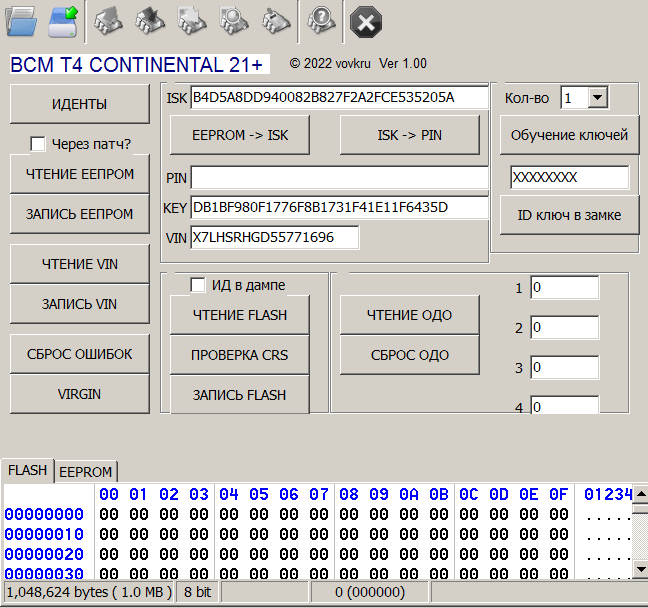648x608 pixels.
Task: Click the chip icon with the question mark
Action: pos(321,21)
